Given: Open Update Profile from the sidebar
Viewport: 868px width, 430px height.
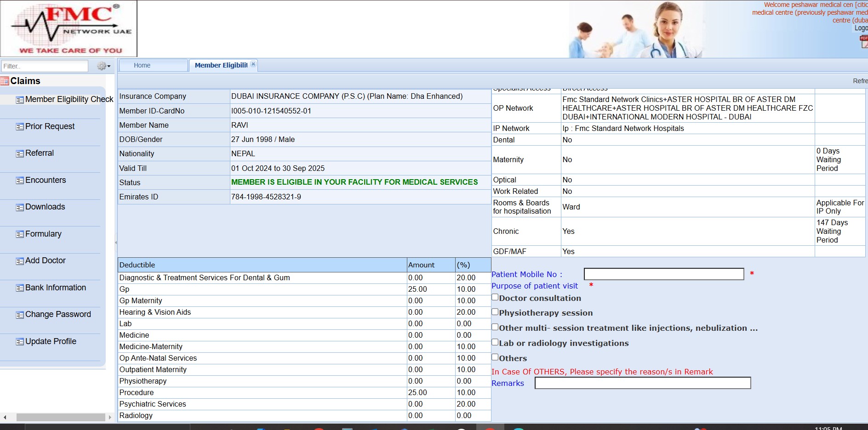Looking at the screenshot, I should tap(51, 341).
